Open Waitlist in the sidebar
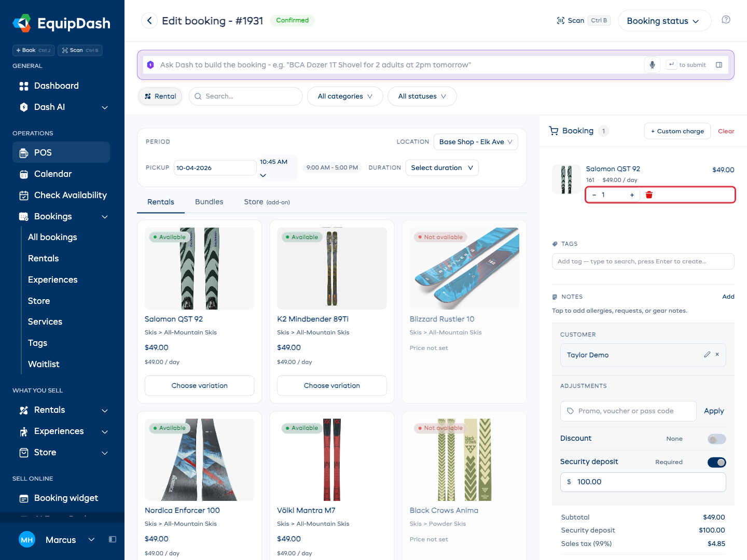 click(44, 364)
